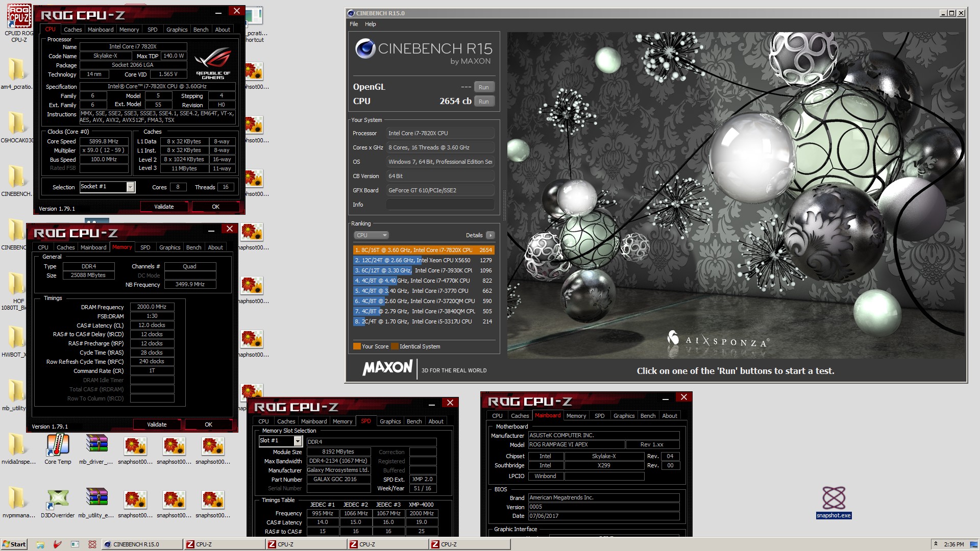The width and height of the screenshot is (980, 551).
Task: Open the D3DOverrider desktop shortcut
Action: point(58,503)
